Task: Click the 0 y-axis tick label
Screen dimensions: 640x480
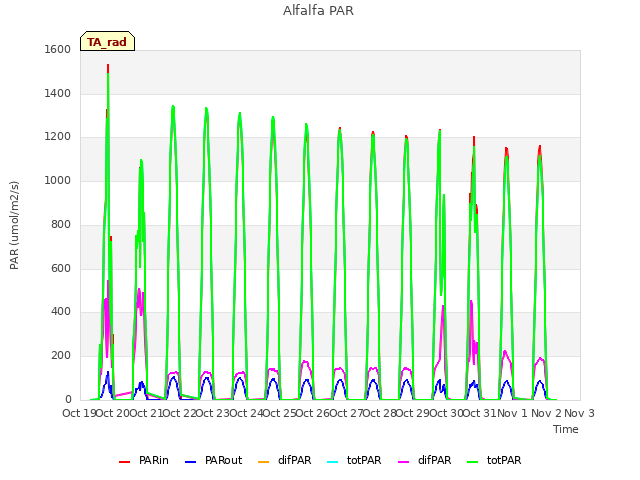Action: click(x=68, y=399)
